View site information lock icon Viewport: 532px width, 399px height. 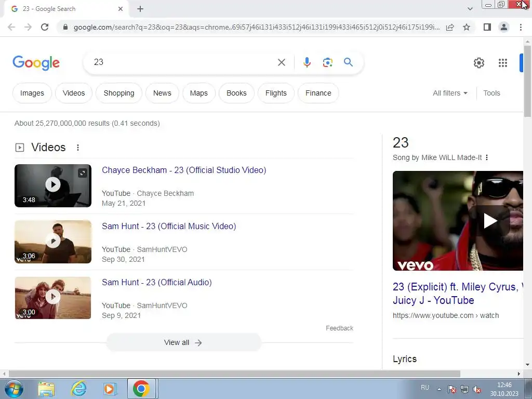(65, 27)
